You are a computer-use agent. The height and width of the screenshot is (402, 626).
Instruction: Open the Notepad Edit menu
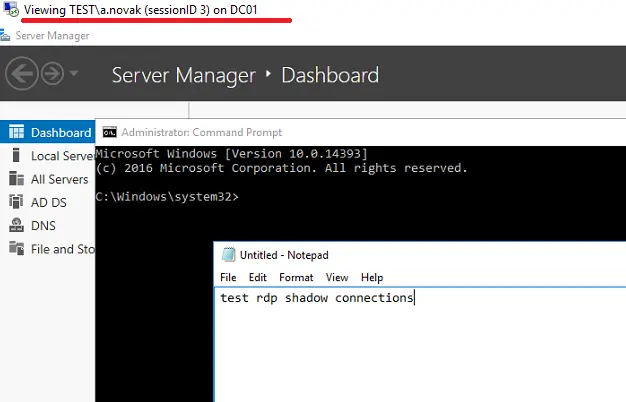coord(258,277)
